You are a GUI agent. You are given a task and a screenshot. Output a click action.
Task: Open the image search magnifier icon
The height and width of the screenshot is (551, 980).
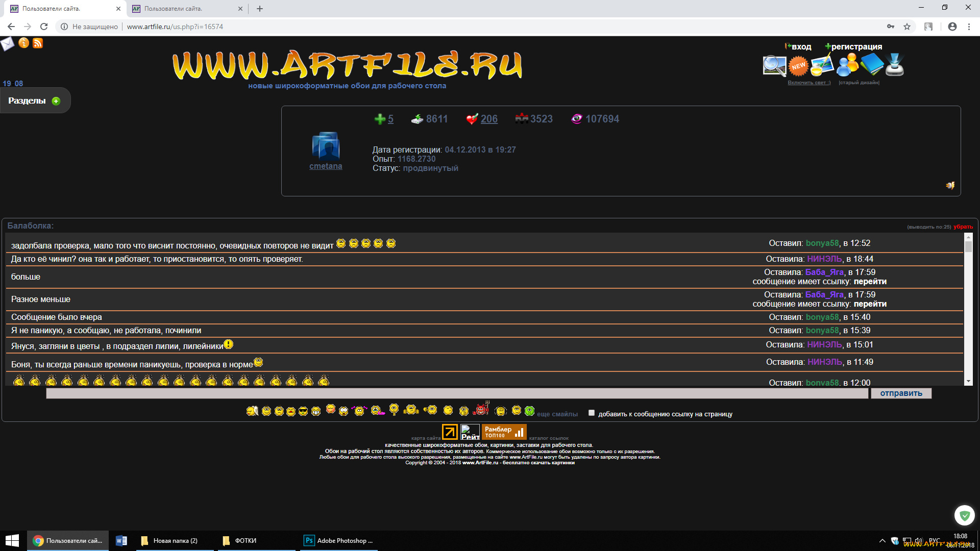(x=774, y=66)
